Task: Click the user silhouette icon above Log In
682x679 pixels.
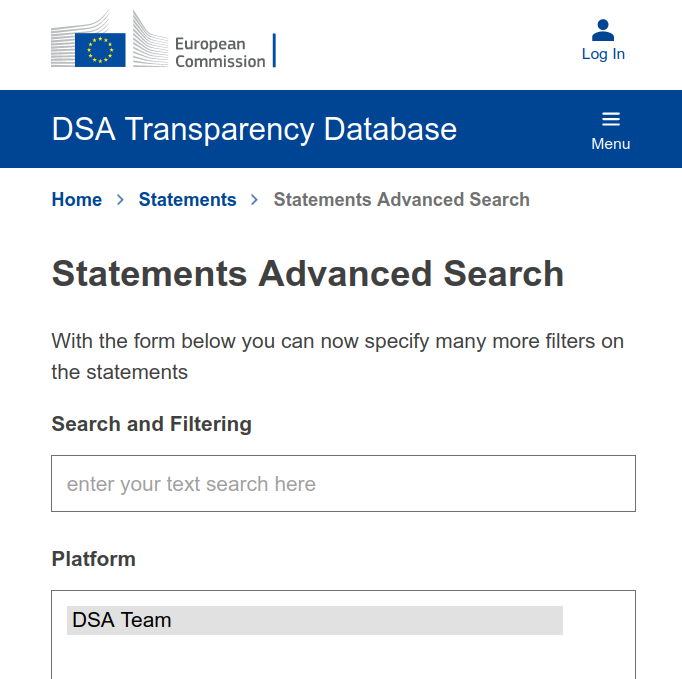Action: (x=603, y=30)
